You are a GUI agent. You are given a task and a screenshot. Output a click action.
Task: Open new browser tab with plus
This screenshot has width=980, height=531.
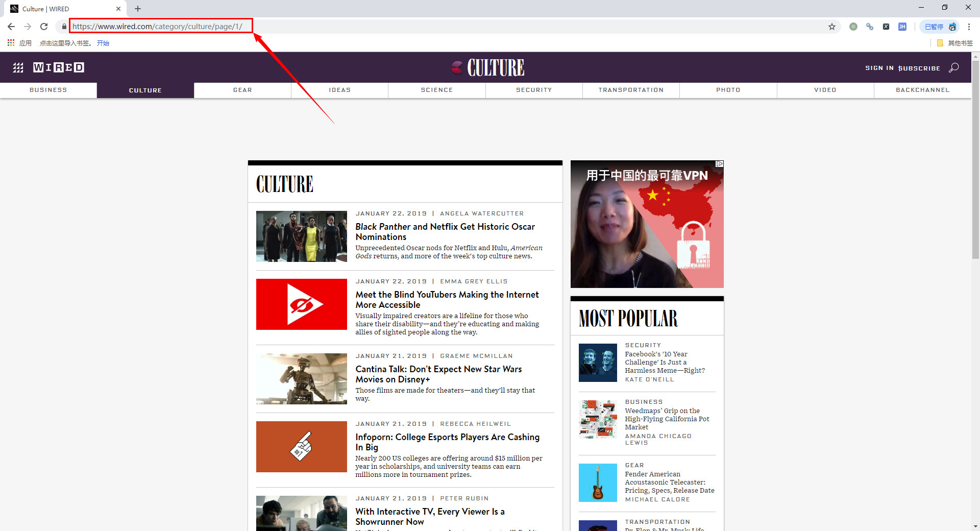138,9
